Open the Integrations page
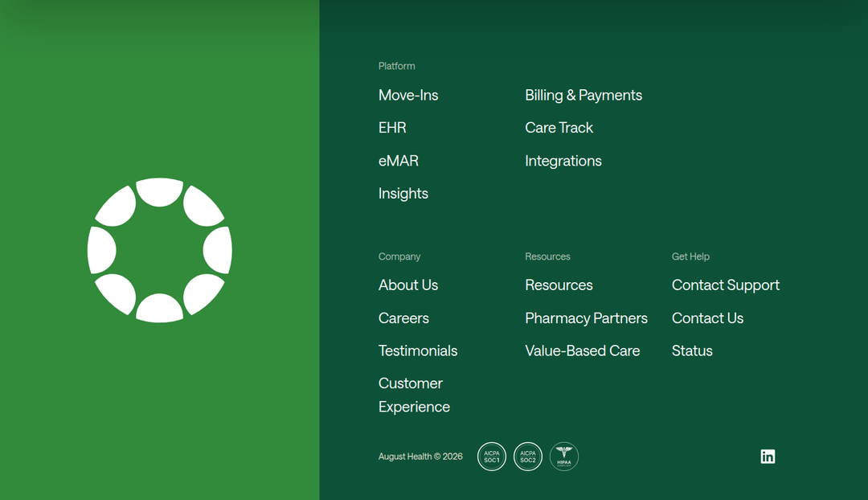 pos(563,161)
